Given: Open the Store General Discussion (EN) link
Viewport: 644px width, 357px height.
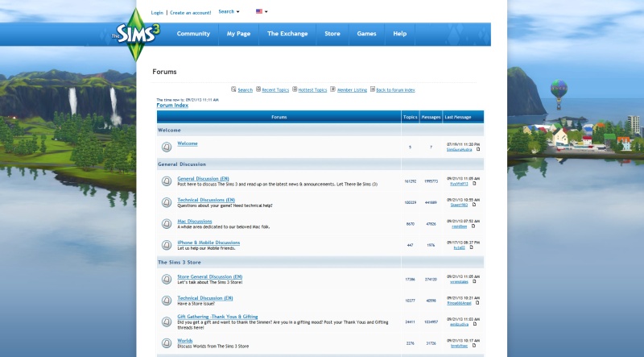Looking at the screenshot, I should click(210, 276).
